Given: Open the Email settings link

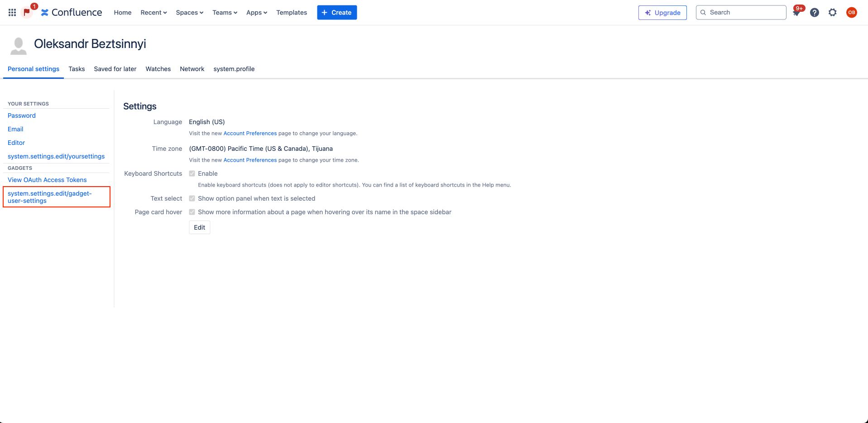Looking at the screenshot, I should point(15,129).
